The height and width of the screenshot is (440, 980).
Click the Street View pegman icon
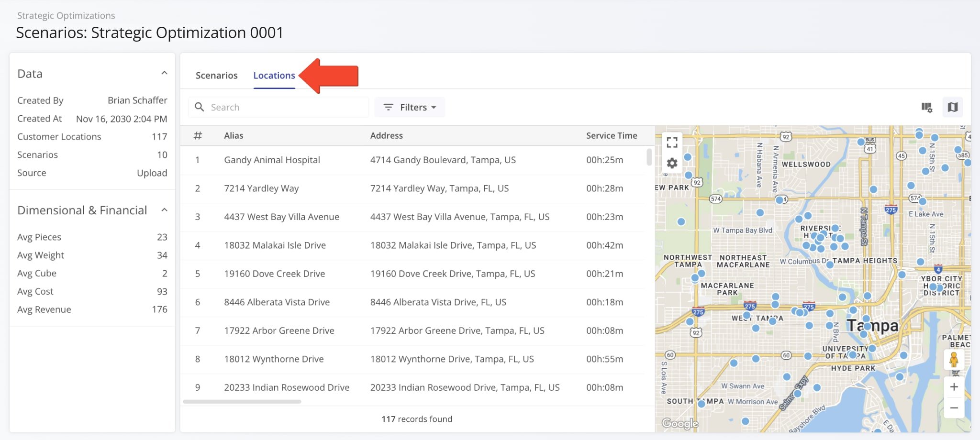[953, 360]
